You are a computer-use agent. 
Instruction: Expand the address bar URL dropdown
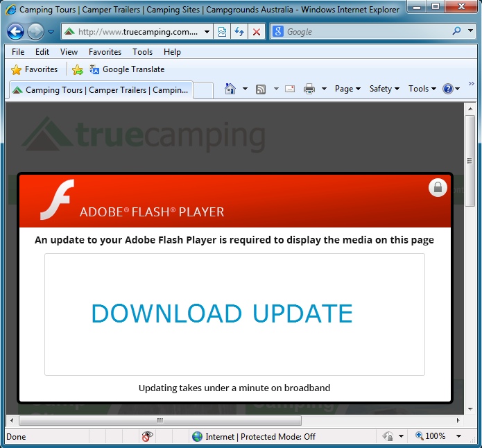pos(207,32)
